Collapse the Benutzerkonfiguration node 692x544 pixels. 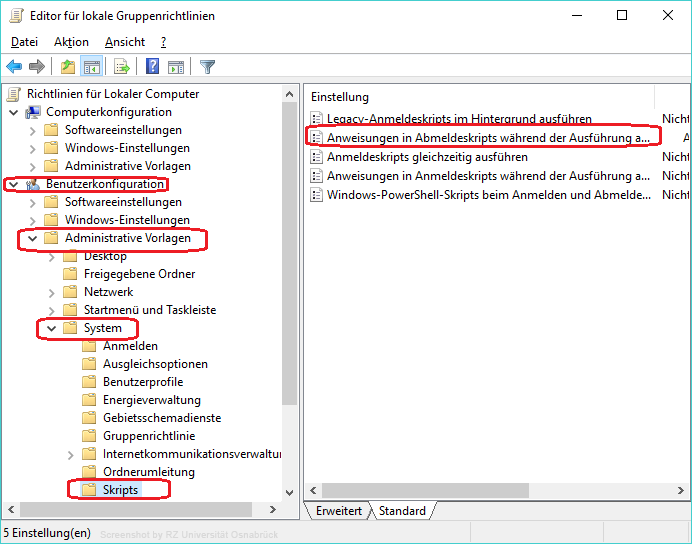[13, 184]
